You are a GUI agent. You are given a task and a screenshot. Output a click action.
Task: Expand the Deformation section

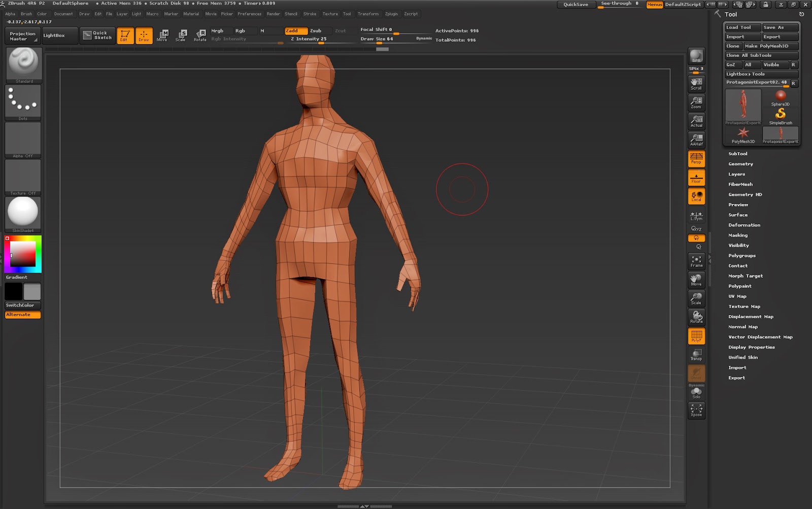pos(744,225)
